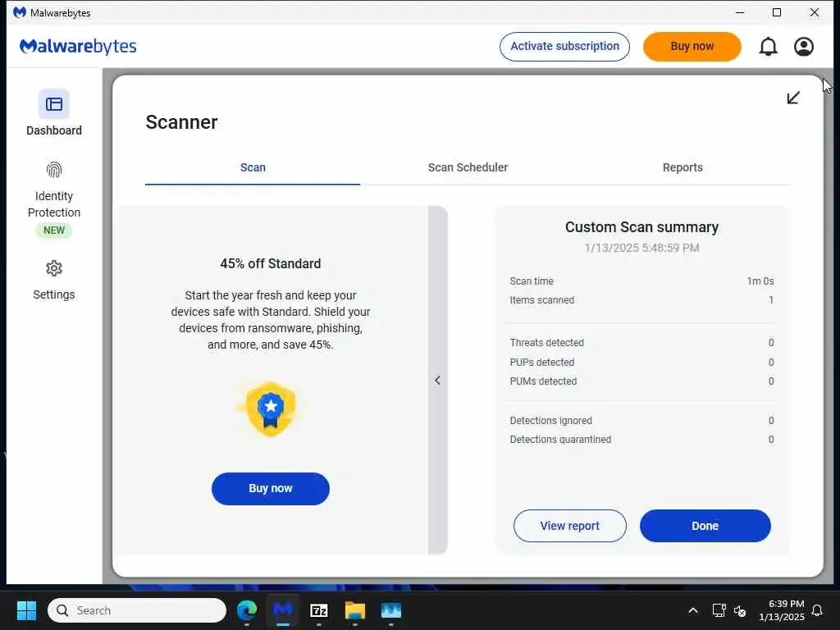Switch to the Scan Scheduler tab
Image resolution: width=840 pixels, height=630 pixels.
[468, 167]
